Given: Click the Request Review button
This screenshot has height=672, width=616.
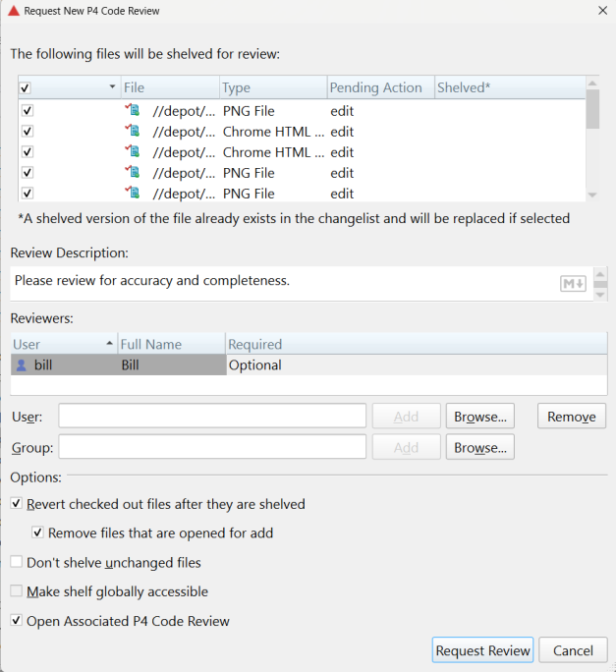Looking at the screenshot, I should click(x=482, y=650).
